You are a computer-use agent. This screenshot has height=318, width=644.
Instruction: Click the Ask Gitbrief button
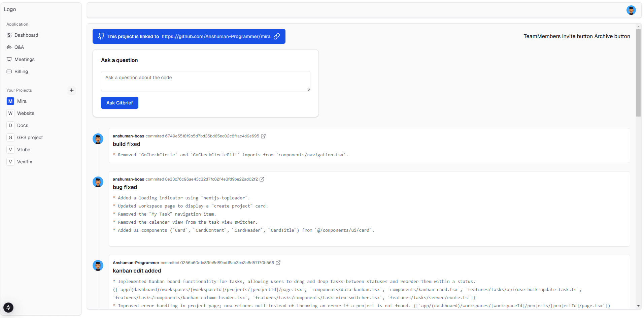coord(120,103)
